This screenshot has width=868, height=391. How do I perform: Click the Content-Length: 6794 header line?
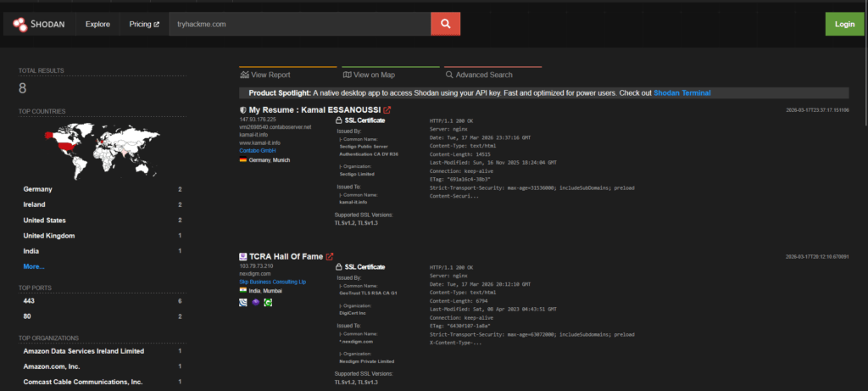pyautogui.click(x=458, y=301)
